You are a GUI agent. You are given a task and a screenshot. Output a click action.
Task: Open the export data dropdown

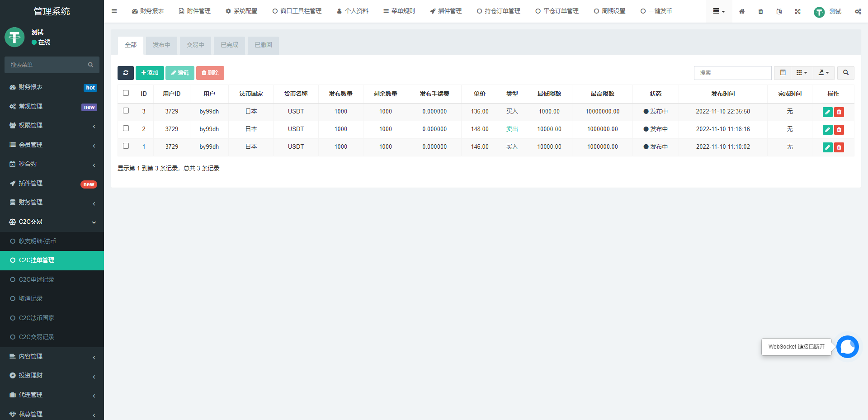824,73
